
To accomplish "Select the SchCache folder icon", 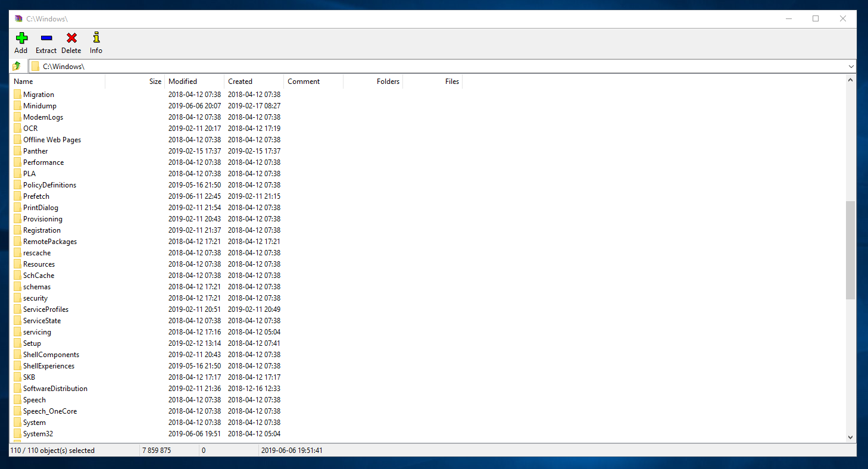I will 17,275.
